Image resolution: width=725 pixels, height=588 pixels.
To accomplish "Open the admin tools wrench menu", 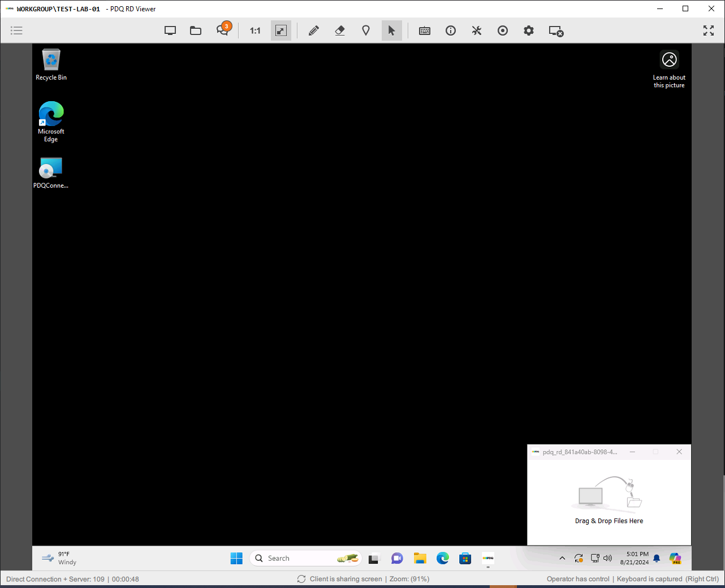I will [477, 31].
